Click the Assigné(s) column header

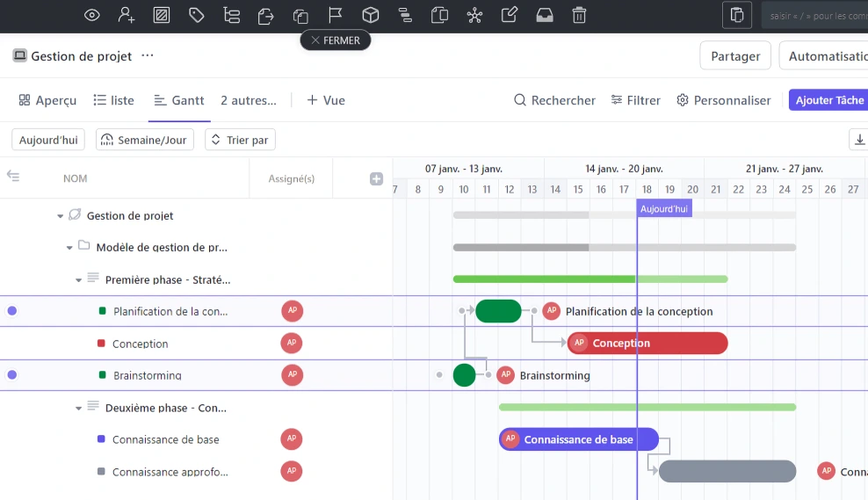(291, 178)
